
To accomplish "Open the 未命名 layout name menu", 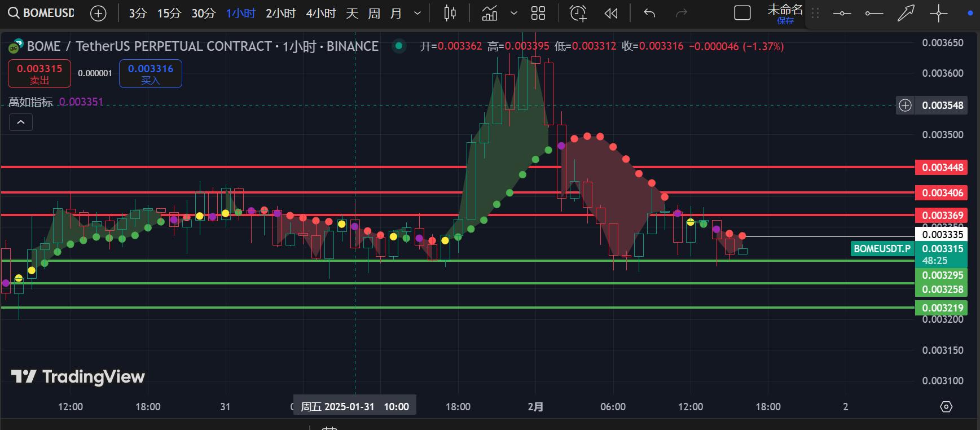I will tap(785, 9).
